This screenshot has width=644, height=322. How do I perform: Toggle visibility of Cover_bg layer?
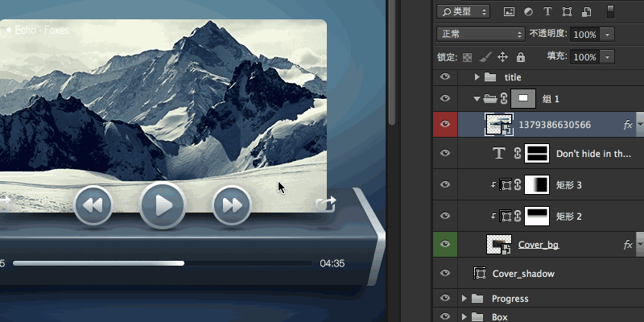click(444, 244)
